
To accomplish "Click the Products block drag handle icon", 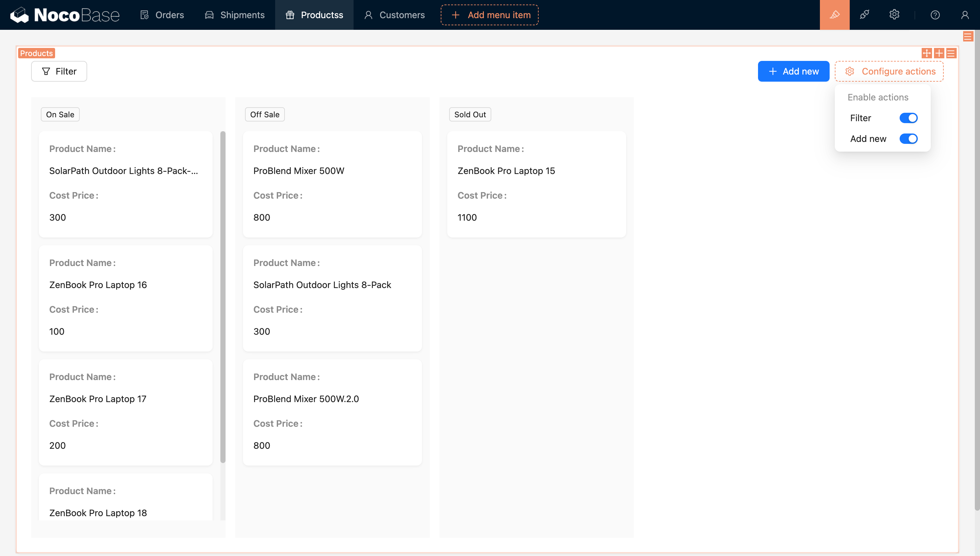I will click(927, 53).
